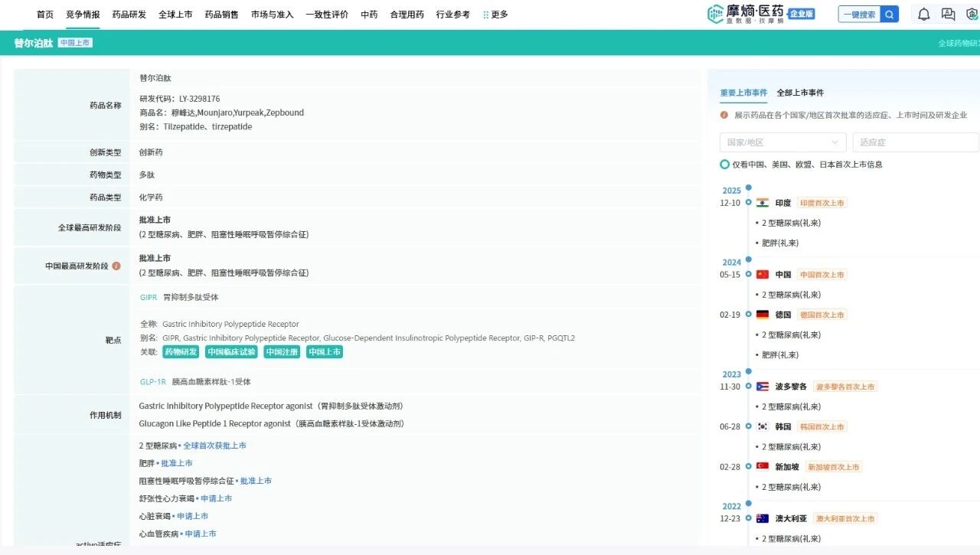Image resolution: width=980 pixels, height=555 pixels.
Task: Open the 市场与准入 menu
Action: [272, 15]
